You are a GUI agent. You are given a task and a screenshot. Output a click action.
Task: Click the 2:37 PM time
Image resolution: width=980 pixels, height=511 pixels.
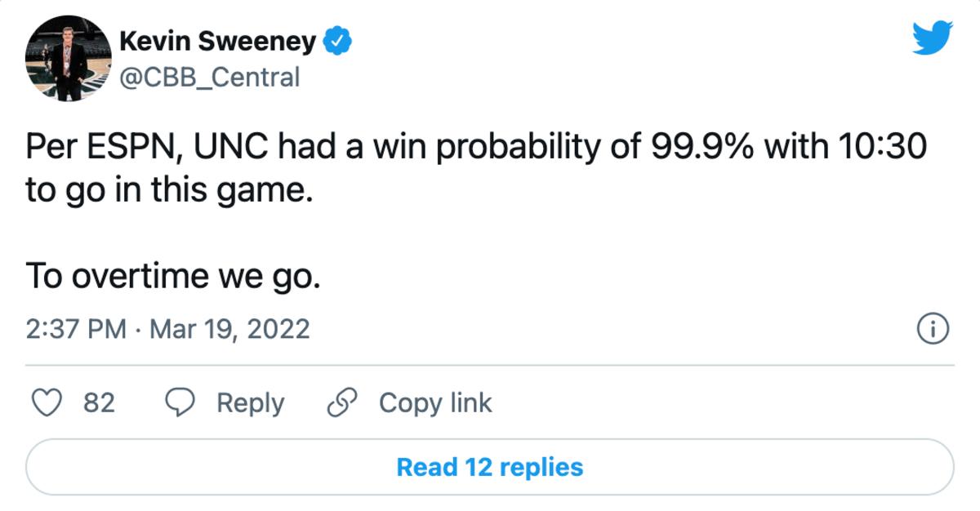click(x=76, y=329)
